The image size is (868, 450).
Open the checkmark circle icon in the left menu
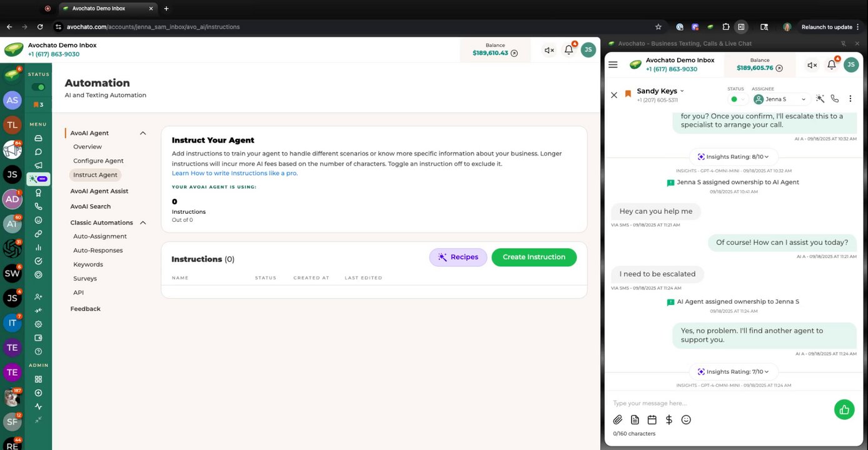point(38,261)
